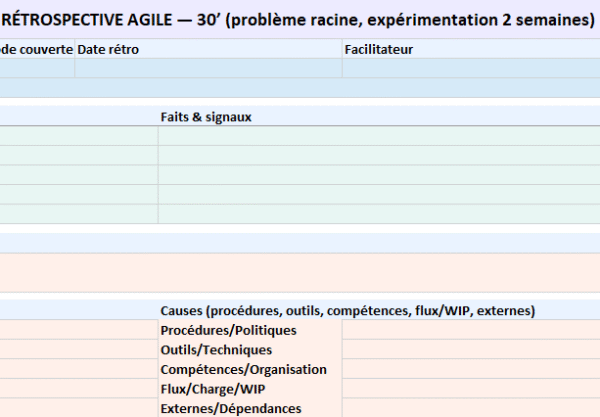Click empty cell right of Outils/Techniques
Image resolution: width=600 pixels, height=417 pixels.
[x=470, y=350]
